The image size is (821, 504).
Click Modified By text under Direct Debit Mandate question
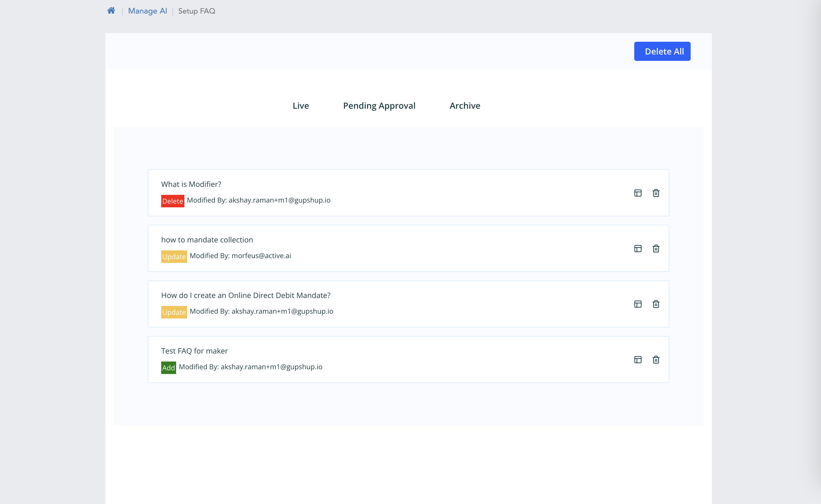[262, 311]
